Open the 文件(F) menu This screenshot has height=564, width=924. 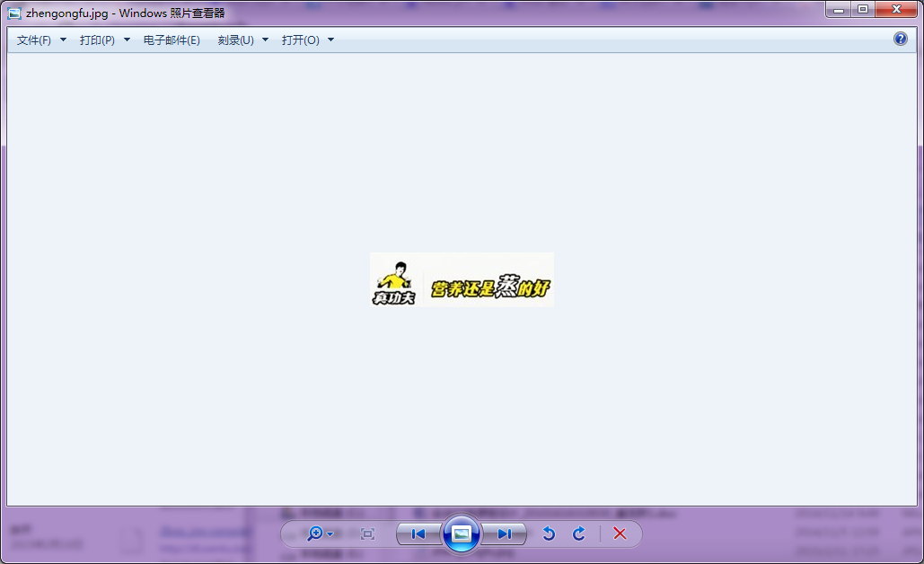pos(34,40)
